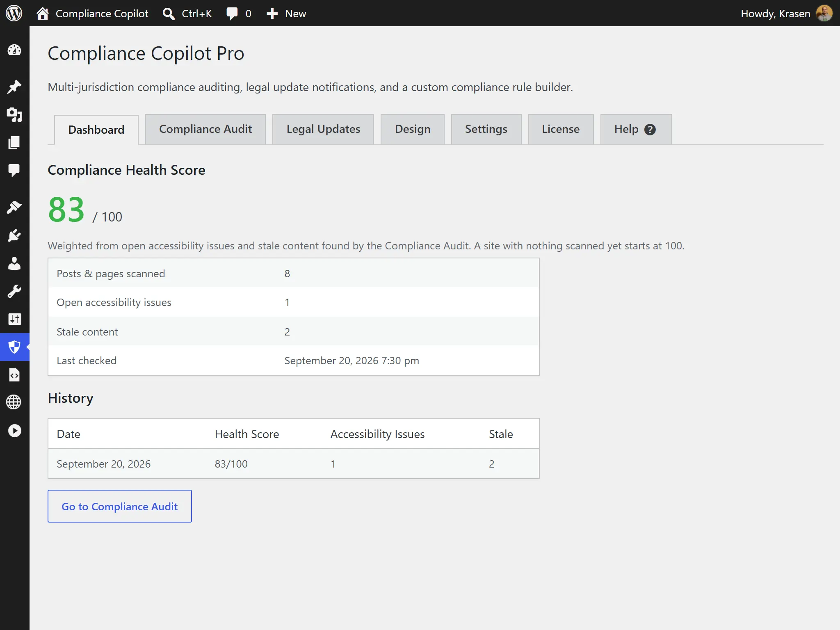Select the Compliance shield icon in sidebar
Viewport: 840px width, 630px height.
(14, 347)
